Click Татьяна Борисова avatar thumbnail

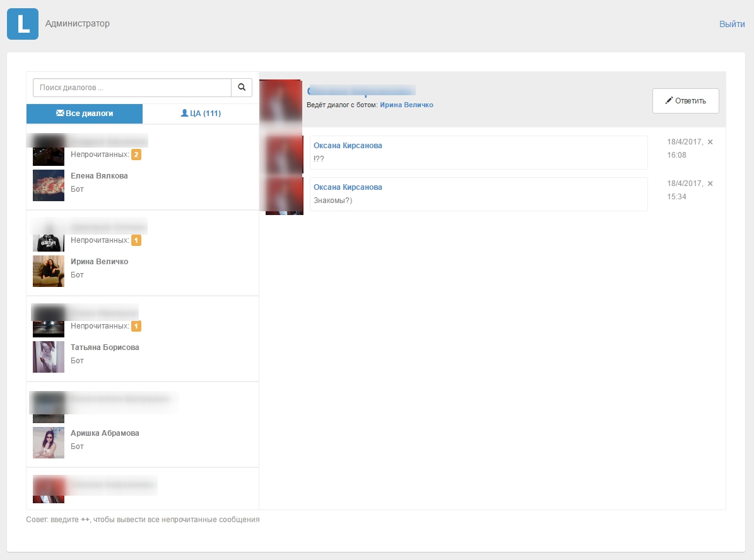coord(49,356)
